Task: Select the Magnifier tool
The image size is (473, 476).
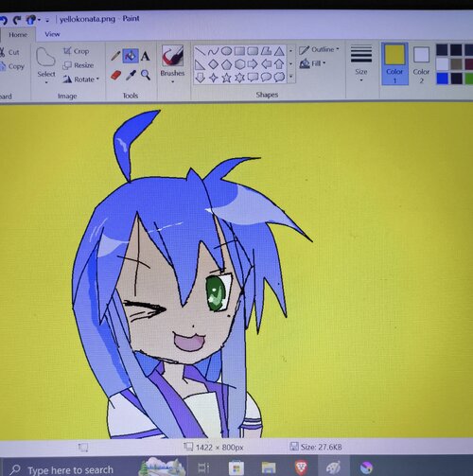Action: tap(146, 75)
